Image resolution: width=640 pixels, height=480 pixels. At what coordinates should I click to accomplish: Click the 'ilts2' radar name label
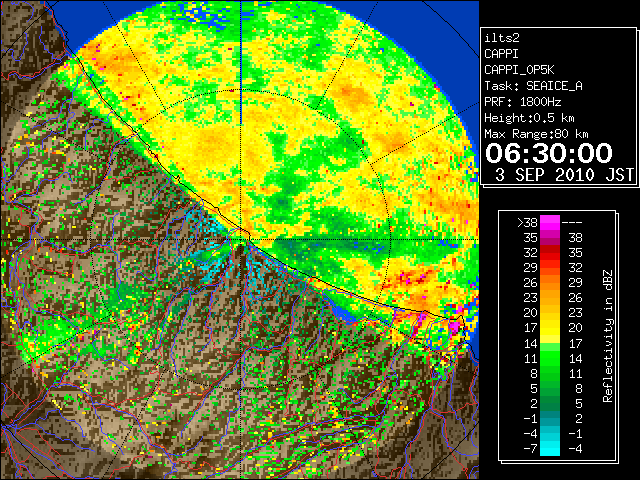coord(502,38)
